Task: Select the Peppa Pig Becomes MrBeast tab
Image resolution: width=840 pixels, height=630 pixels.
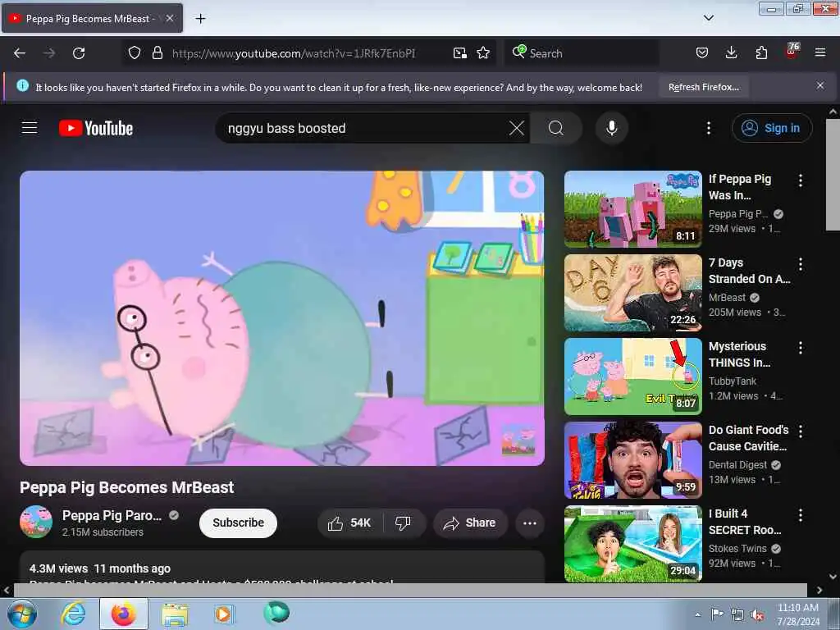Action: click(x=92, y=18)
